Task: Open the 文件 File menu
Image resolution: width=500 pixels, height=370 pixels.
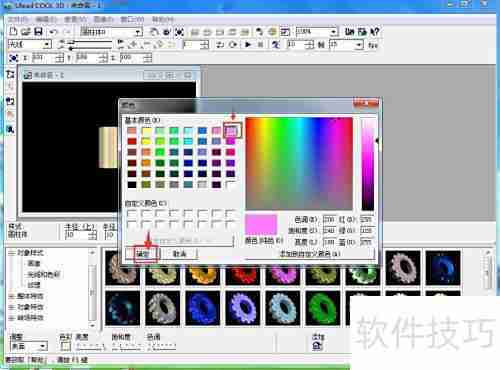Action: pos(18,19)
